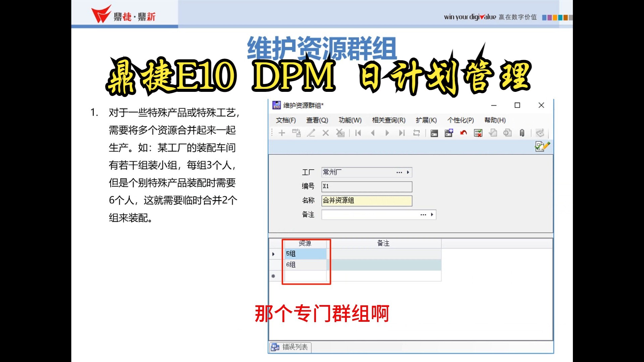Open the 相关查询(R) menu
This screenshot has height=362, width=644.
(x=389, y=120)
